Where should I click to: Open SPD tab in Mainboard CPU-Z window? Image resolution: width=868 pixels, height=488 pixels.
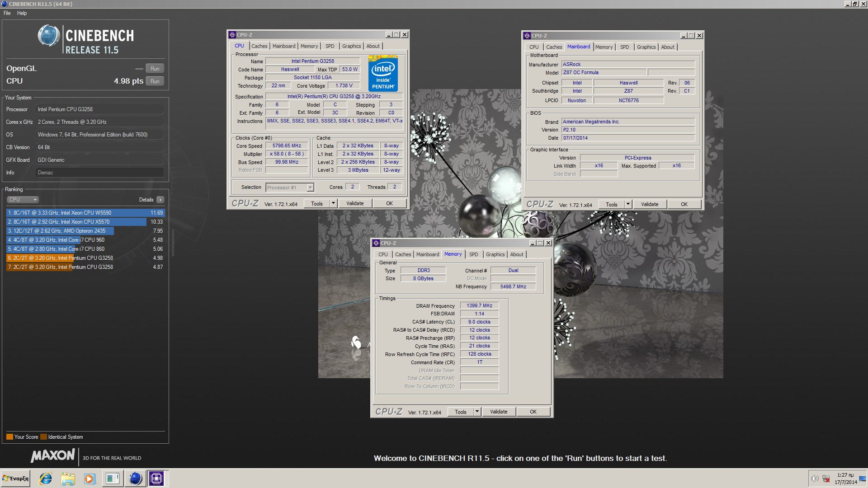click(x=625, y=47)
